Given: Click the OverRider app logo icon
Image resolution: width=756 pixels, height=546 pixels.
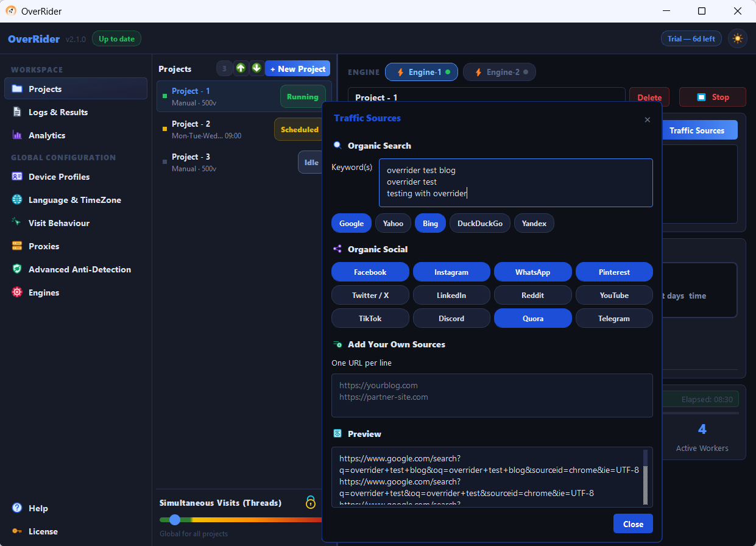Looking at the screenshot, I should 11,11.
